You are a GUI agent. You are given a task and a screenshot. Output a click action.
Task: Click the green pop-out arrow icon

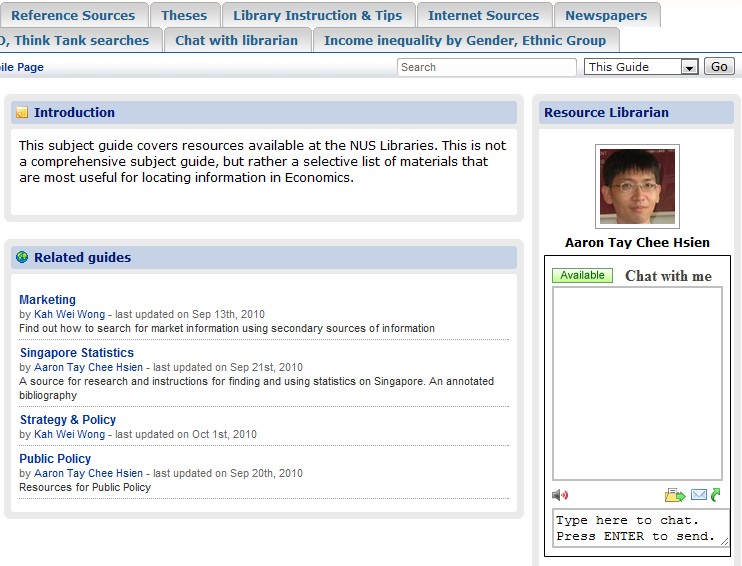(x=716, y=495)
